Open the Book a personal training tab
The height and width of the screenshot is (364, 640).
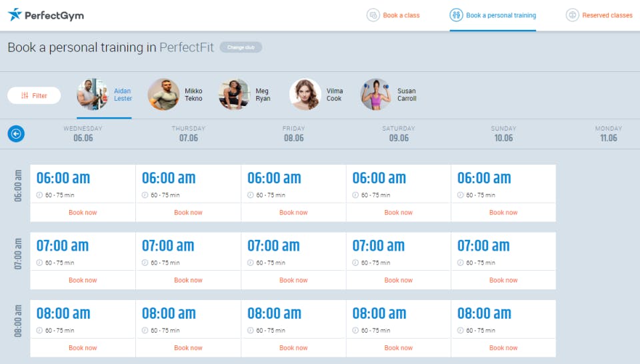tap(493, 15)
